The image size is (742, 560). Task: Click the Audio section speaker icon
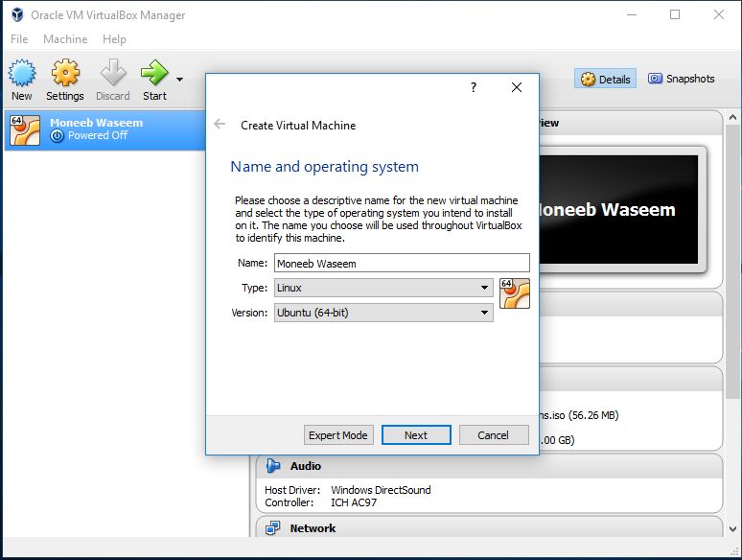(x=272, y=466)
